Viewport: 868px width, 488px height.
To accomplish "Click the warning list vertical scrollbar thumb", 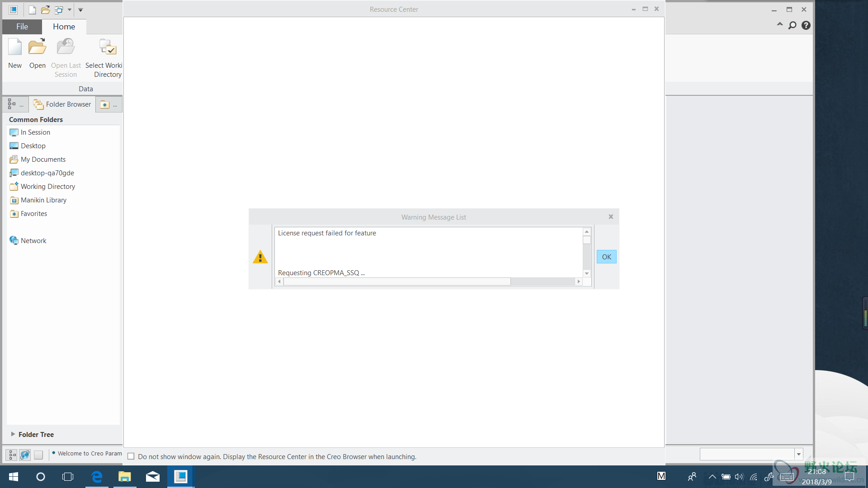I will point(587,240).
